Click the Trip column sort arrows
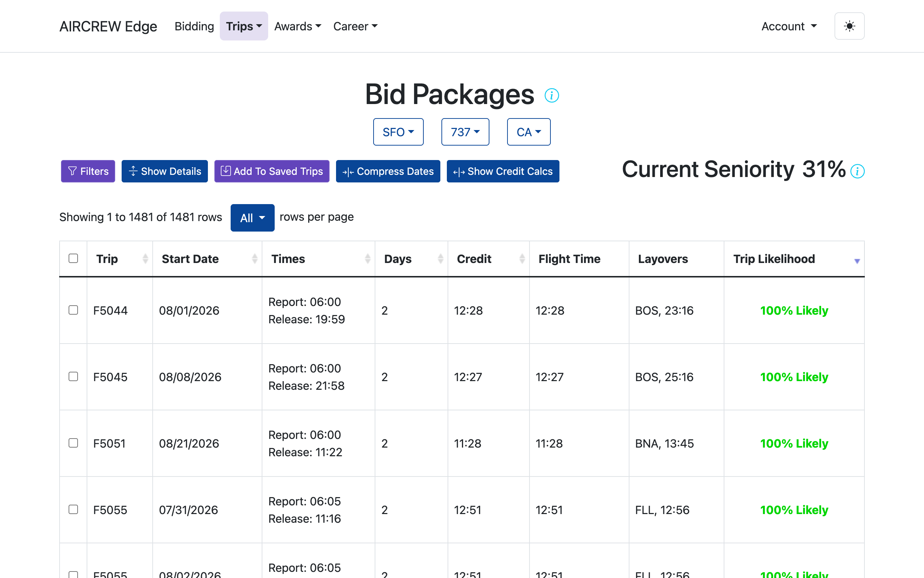924x578 pixels. (x=145, y=259)
